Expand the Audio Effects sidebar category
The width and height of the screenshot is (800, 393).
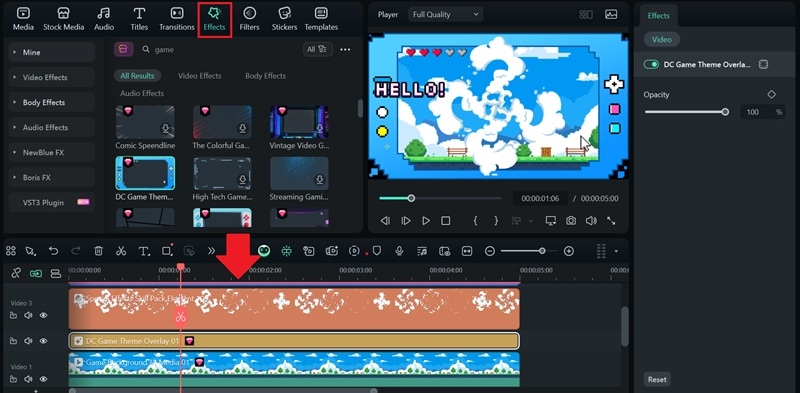pos(52,127)
